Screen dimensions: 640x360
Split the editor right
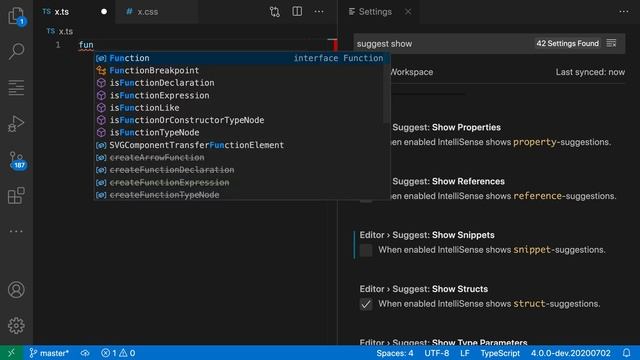point(297,11)
